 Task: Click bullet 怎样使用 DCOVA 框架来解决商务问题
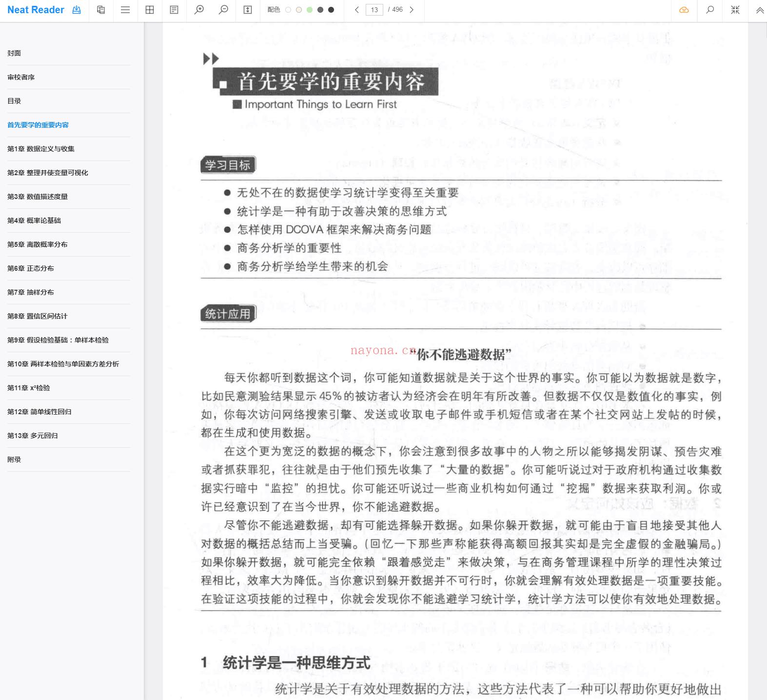coord(334,229)
